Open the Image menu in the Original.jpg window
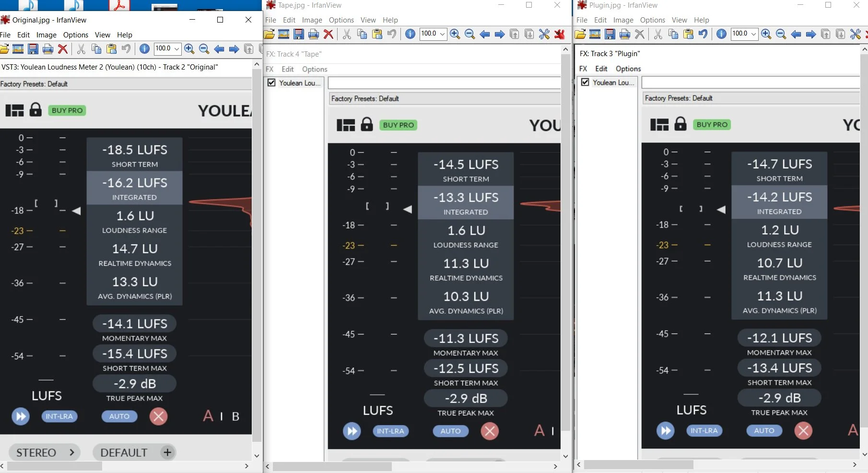 pos(47,35)
